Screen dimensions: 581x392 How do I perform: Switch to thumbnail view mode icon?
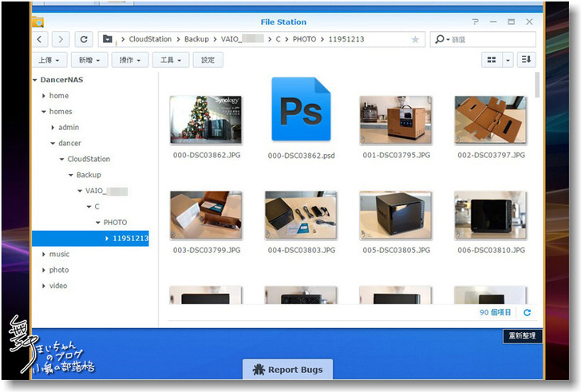[x=492, y=60]
